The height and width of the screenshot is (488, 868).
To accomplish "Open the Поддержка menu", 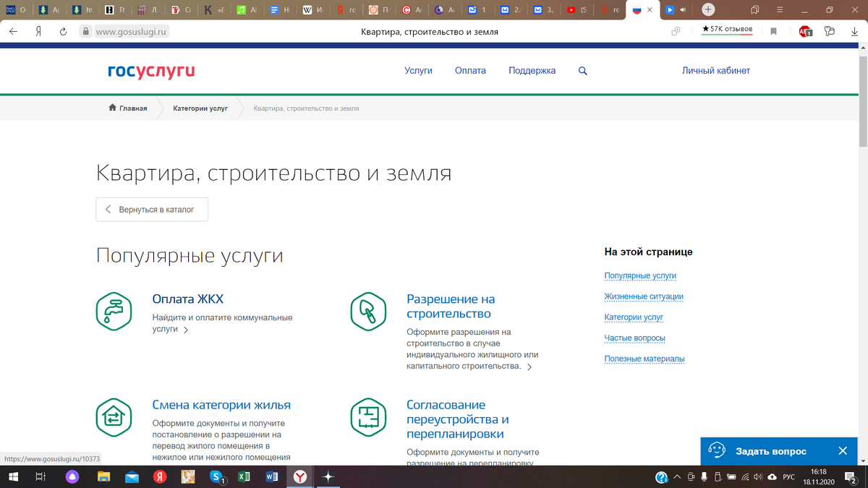I will pyautogui.click(x=532, y=70).
